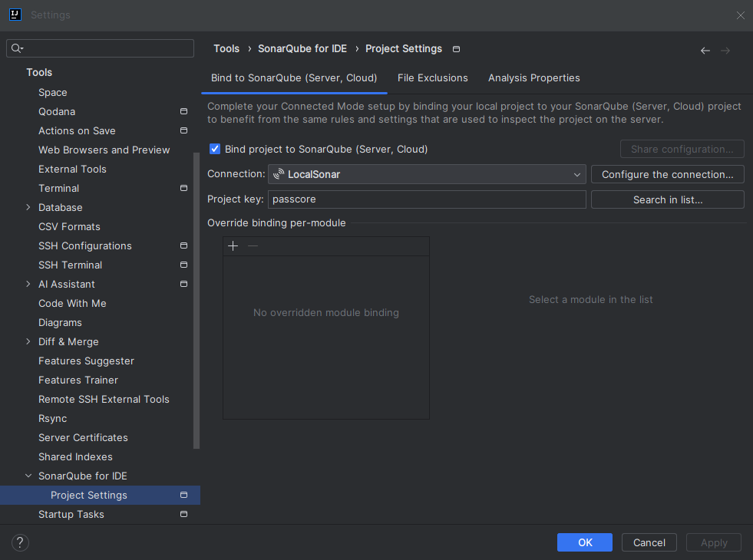Open Web Browsers and Preview settings
Screen dimensions: 753x560
coord(104,150)
